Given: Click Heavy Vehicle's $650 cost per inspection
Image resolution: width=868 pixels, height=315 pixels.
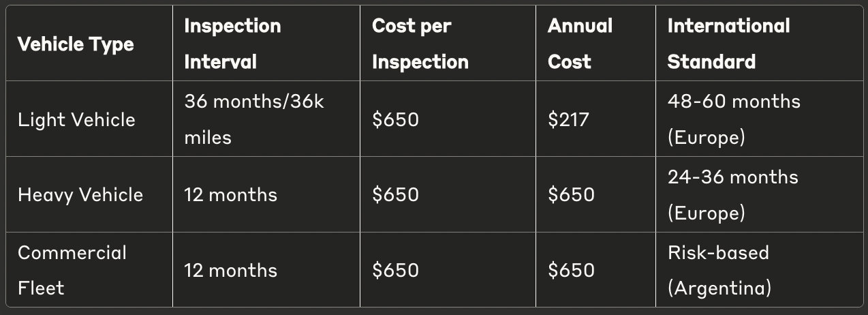Looking at the screenshot, I should click(x=395, y=195).
